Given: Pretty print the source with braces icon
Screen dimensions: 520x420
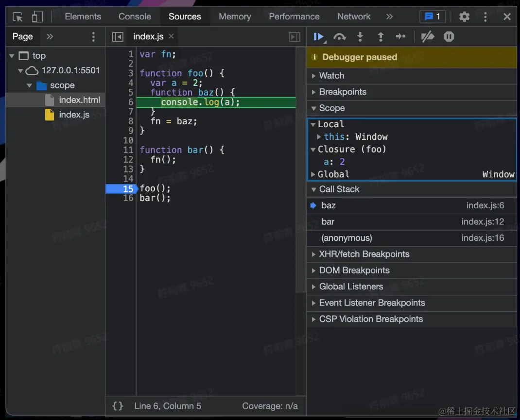Looking at the screenshot, I should pyautogui.click(x=118, y=406).
